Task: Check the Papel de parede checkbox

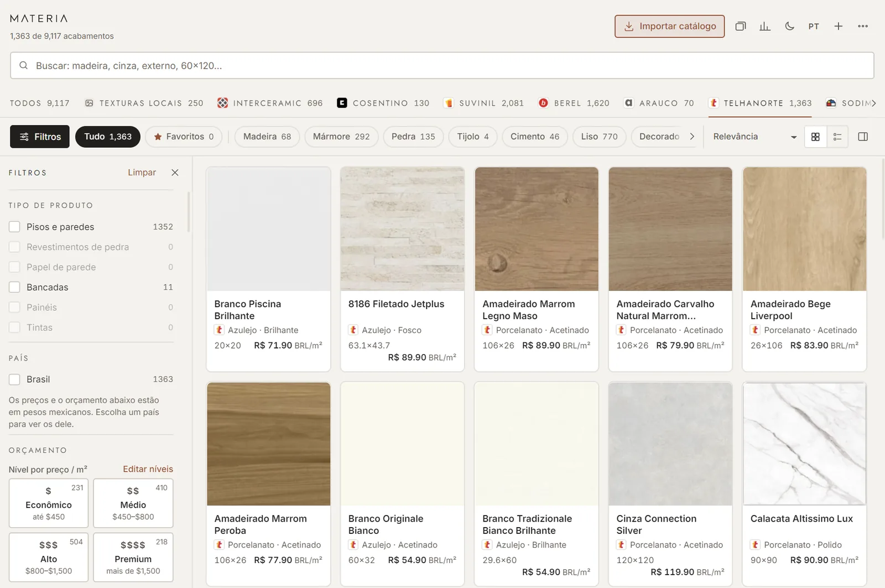Action: click(14, 267)
